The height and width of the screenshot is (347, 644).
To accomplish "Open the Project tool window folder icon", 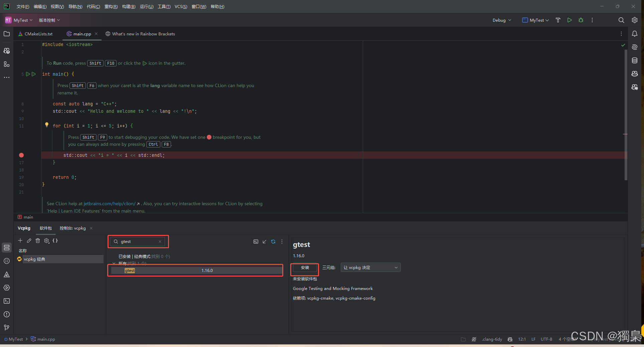I will click(x=7, y=34).
